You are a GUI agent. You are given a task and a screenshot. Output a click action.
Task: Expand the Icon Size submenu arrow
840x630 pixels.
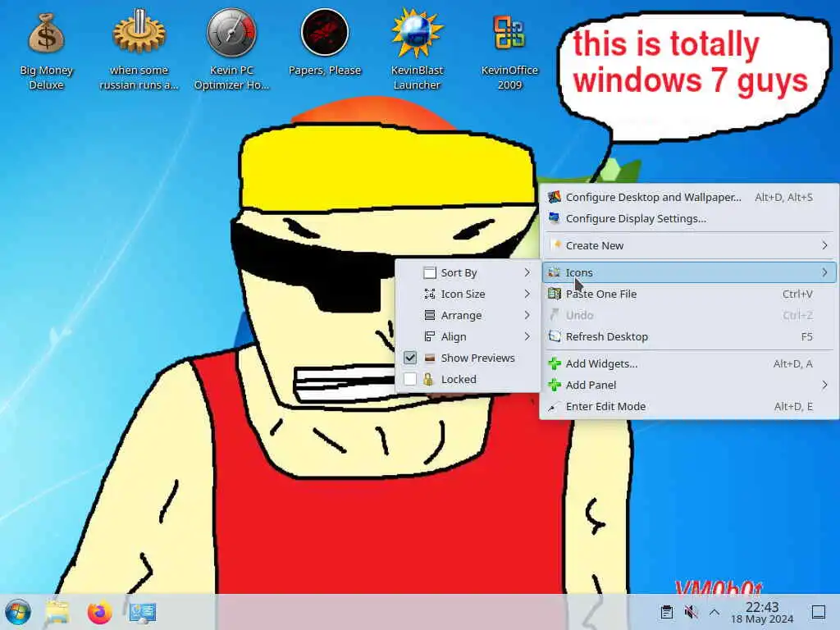(x=527, y=294)
